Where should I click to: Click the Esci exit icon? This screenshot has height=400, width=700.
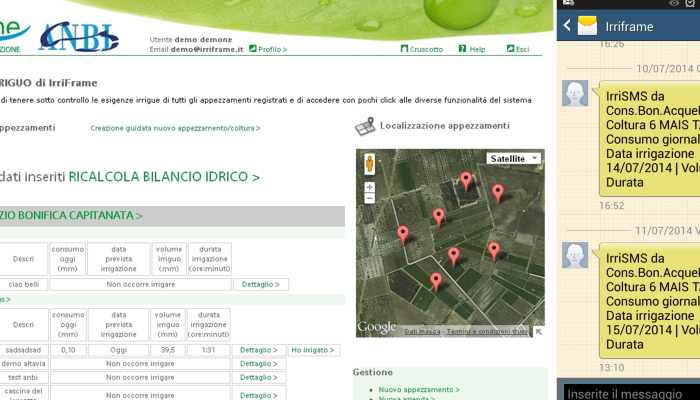coord(510,48)
